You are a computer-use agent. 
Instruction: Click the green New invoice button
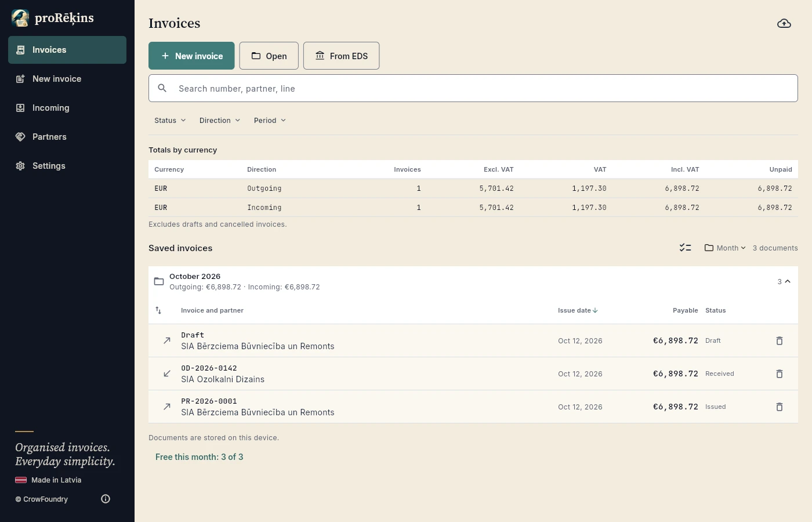click(191, 56)
